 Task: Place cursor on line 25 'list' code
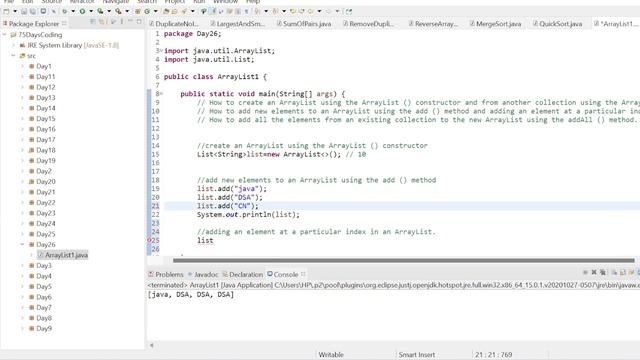point(205,241)
